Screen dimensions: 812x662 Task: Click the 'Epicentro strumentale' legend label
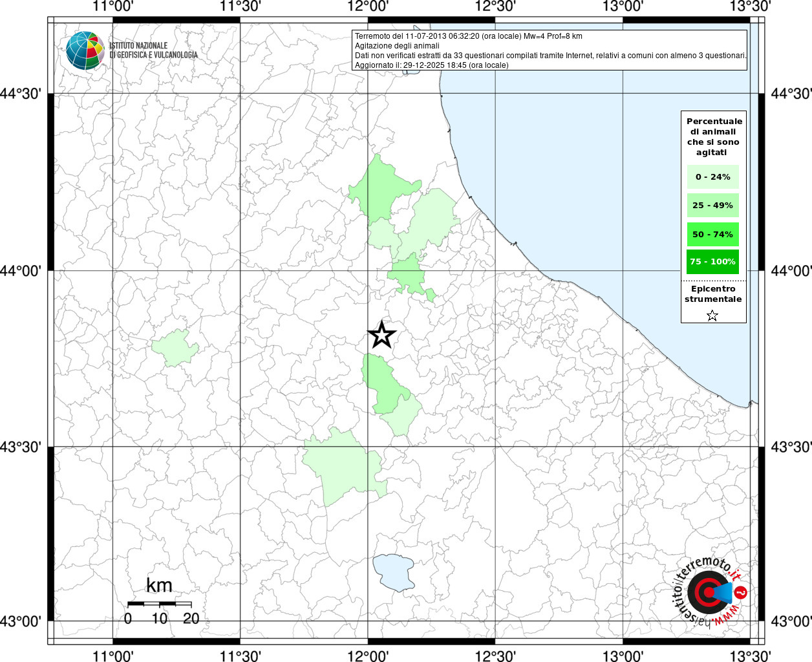713,294
